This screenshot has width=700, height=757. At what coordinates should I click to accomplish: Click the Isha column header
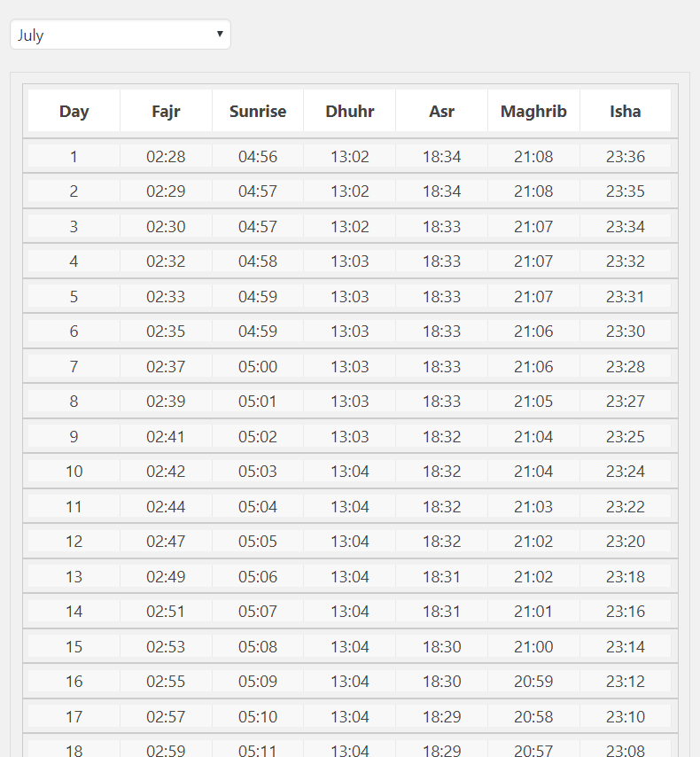[626, 111]
